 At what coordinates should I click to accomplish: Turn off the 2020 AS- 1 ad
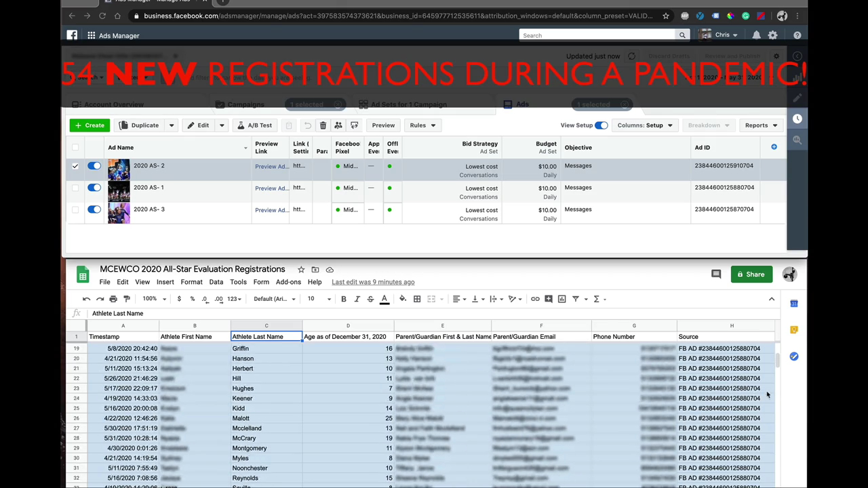(x=94, y=188)
